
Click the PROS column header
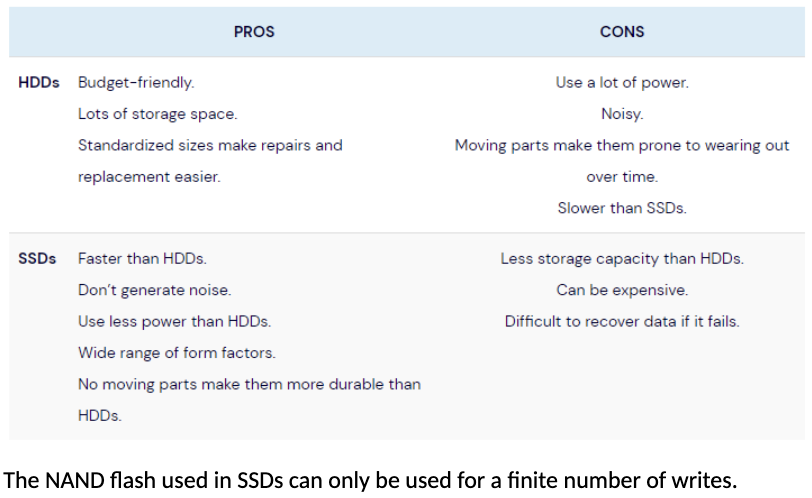(254, 32)
